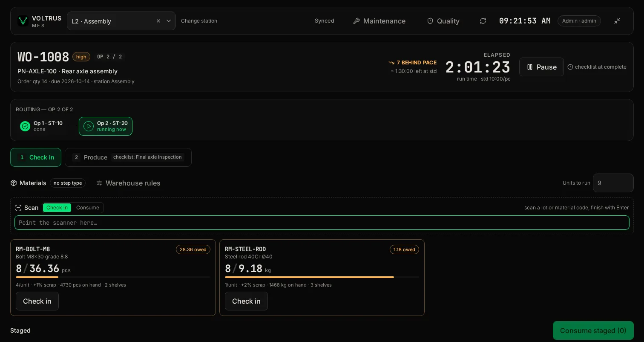The width and height of the screenshot is (644, 342).
Task: Check in RM-STEEL-ROD material
Action: (x=246, y=301)
